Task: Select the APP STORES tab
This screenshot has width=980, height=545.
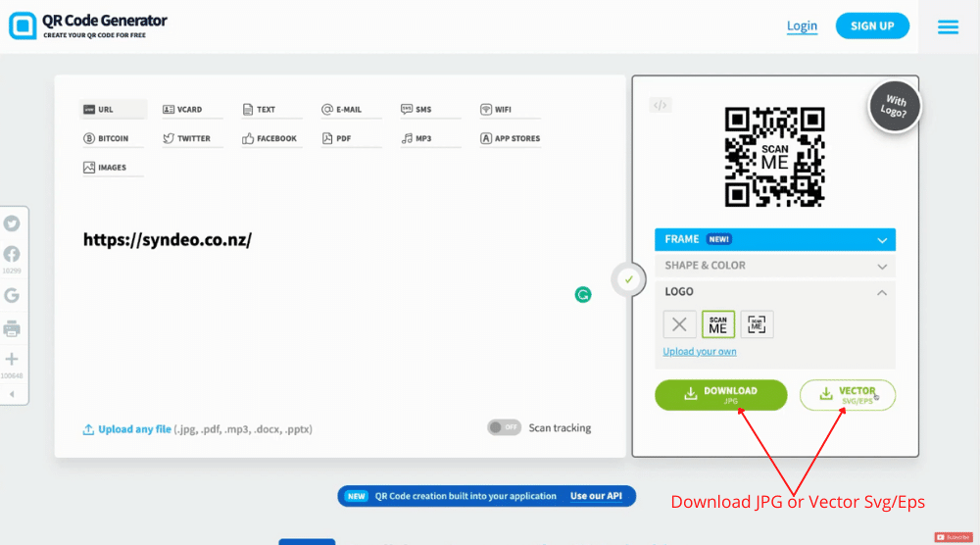Action: (510, 139)
